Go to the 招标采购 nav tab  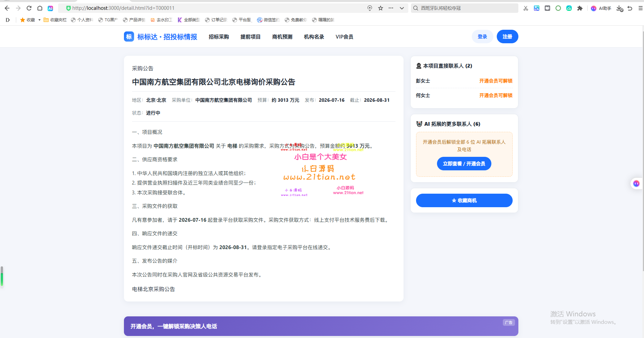[x=219, y=37]
